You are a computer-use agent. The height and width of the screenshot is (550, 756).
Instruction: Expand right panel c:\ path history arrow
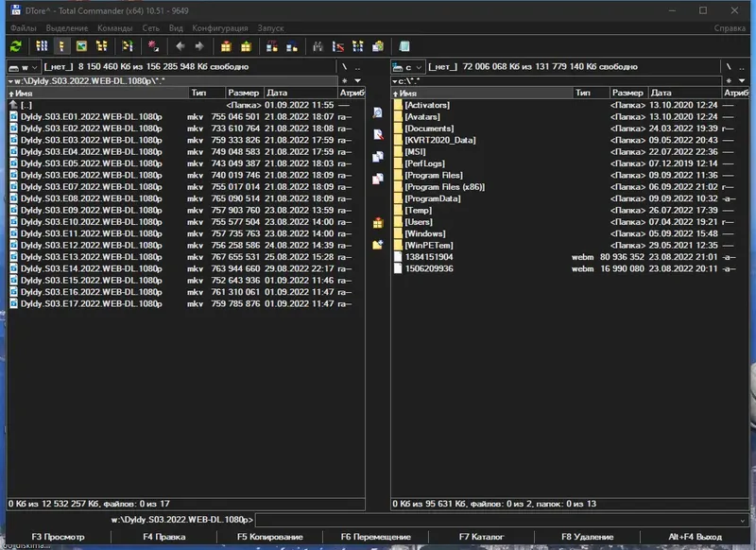point(394,81)
